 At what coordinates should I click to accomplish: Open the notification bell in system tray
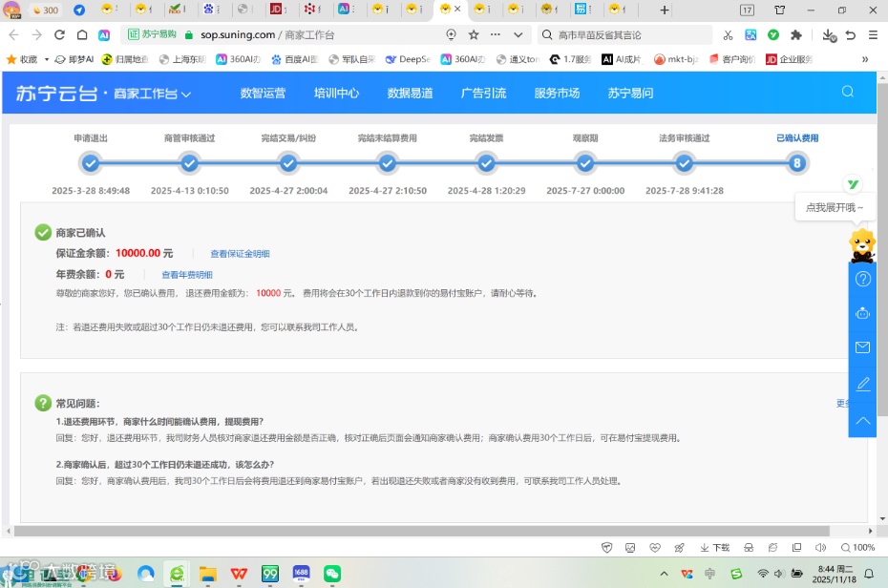click(x=869, y=574)
